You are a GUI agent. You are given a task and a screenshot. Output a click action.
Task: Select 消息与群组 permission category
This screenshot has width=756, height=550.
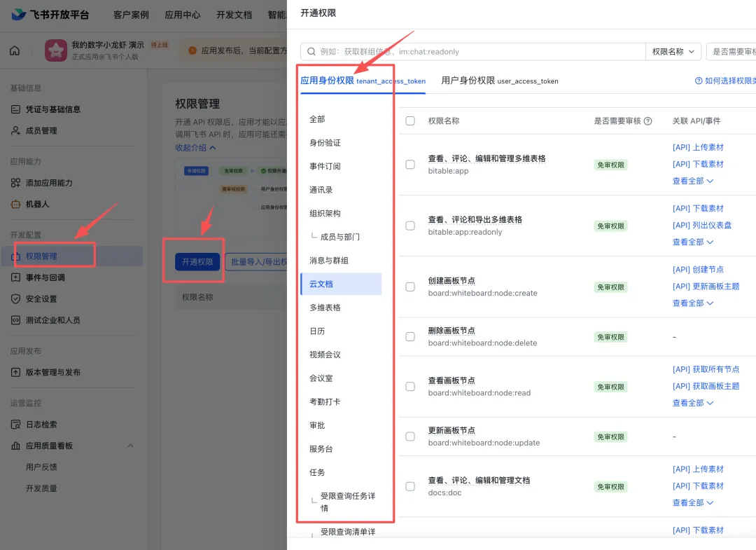(329, 261)
